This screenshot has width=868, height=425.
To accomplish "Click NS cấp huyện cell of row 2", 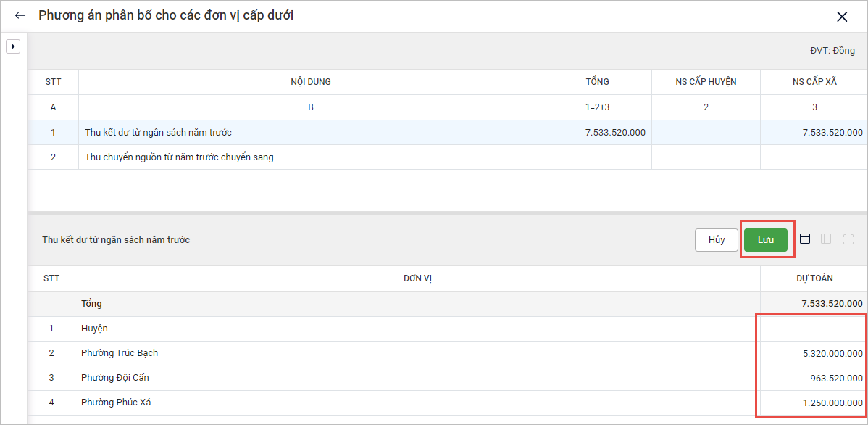I will (x=706, y=157).
